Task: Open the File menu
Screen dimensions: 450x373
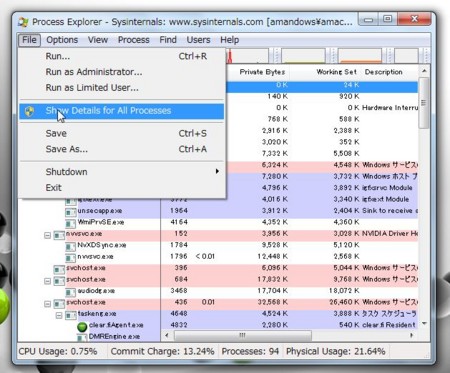Action: (29, 40)
